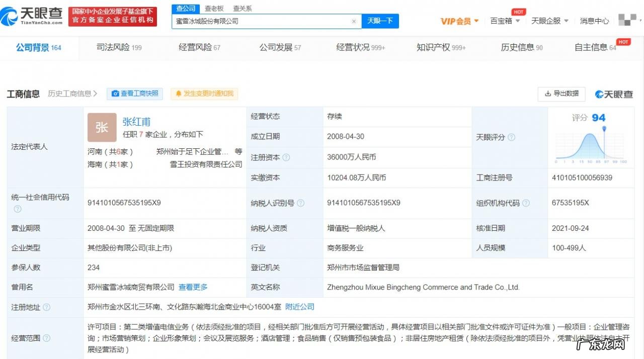The width and height of the screenshot is (644, 359).
Task: Click help icon beside 经营范围
Action: point(47,338)
